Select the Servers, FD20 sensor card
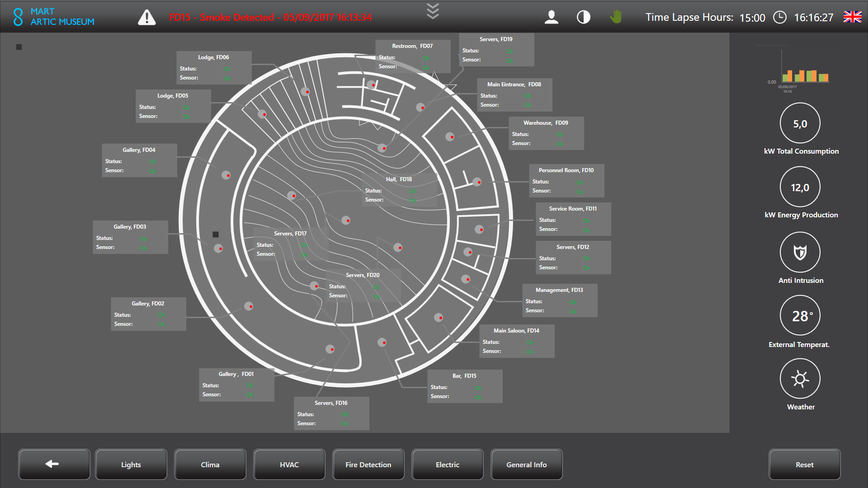This screenshot has width=868, height=488. (x=363, y=286)
